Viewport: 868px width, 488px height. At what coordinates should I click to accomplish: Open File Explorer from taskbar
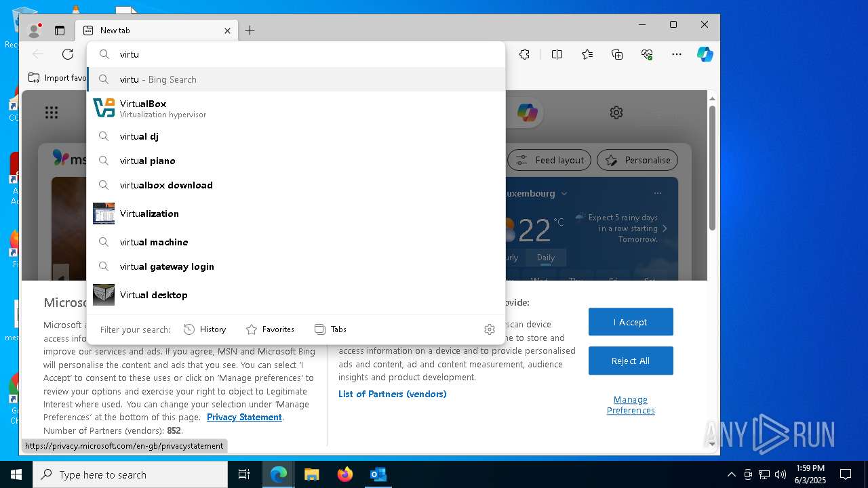click(311, 474)
